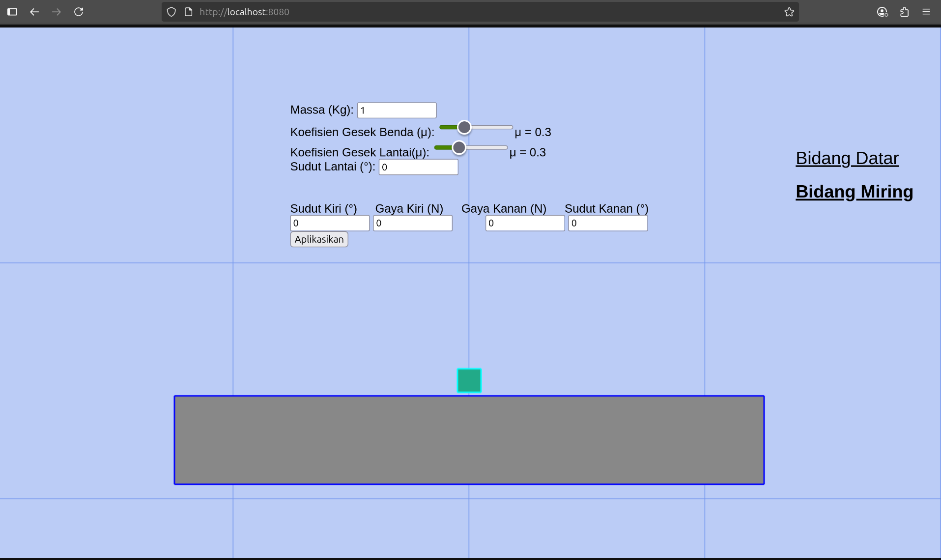941x560 pixels.
Task: Click the Sudut Kiri input box
Action: [x=330, y=223]
